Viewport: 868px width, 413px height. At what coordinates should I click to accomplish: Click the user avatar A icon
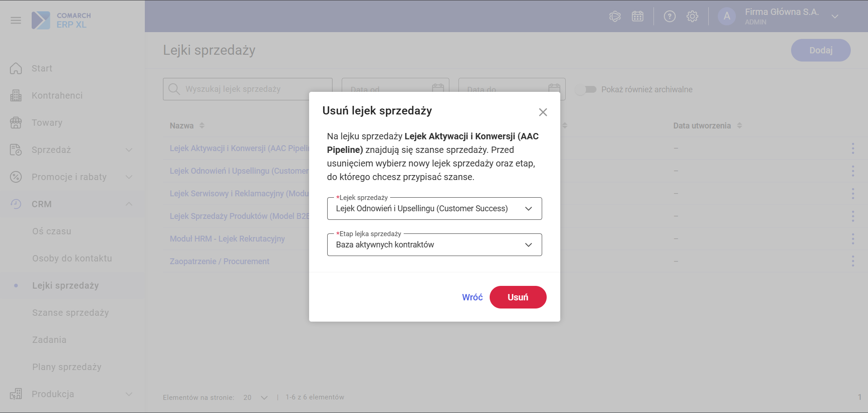click(x=727, y=16)
